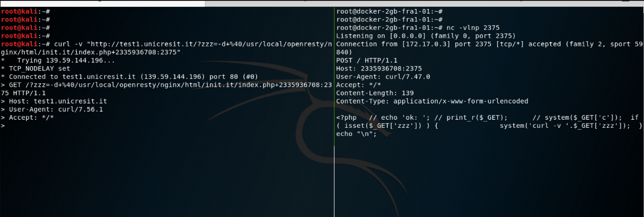Click 'User-Agent: curl/7.56.1' line
Viewport: 644px width, 217px height.
click(x=52, y=109)
